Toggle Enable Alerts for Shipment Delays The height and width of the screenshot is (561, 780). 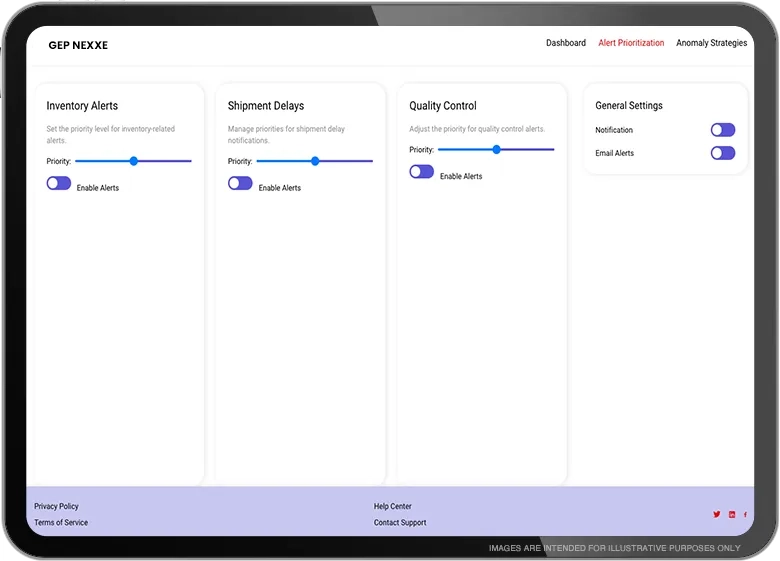pyautogui.click(x=240, y=183)
